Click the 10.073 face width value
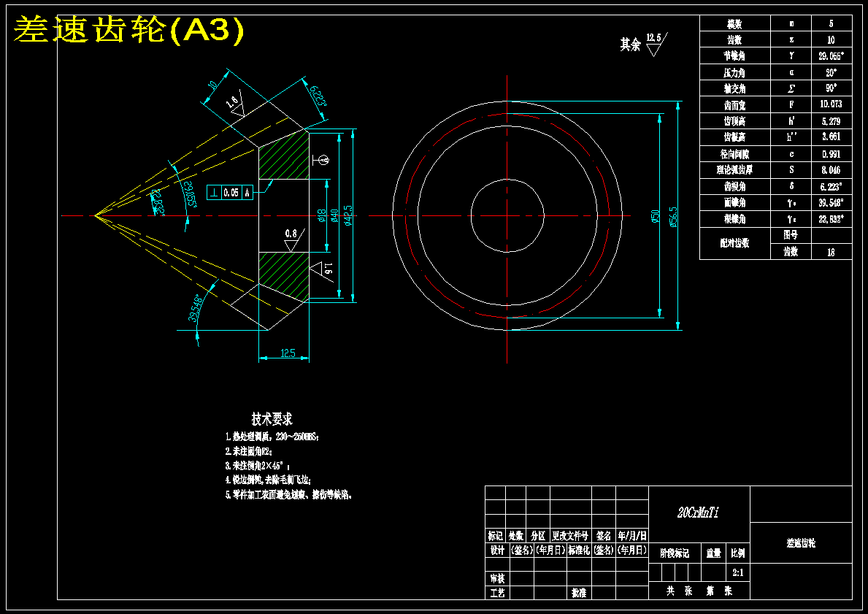 [x=831, y=104]
